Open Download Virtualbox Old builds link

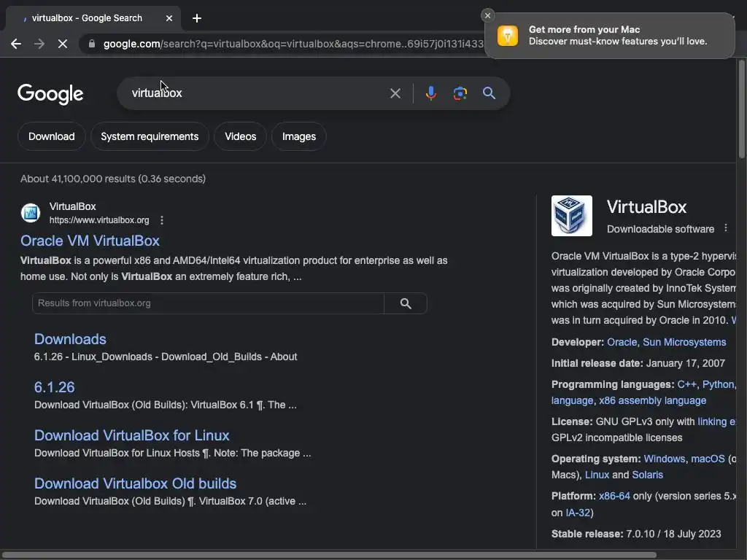(135, 483)
